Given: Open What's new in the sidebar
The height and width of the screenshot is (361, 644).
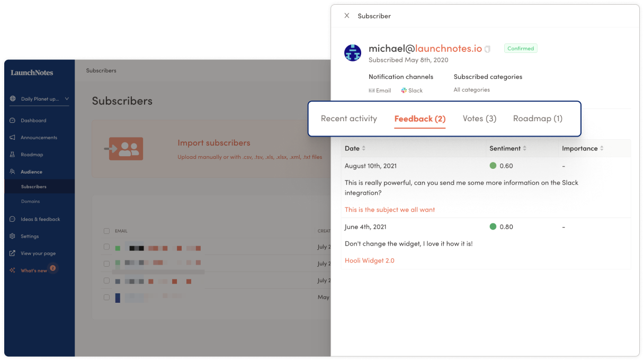Looking at the screenshot, I should click(34, 270).
